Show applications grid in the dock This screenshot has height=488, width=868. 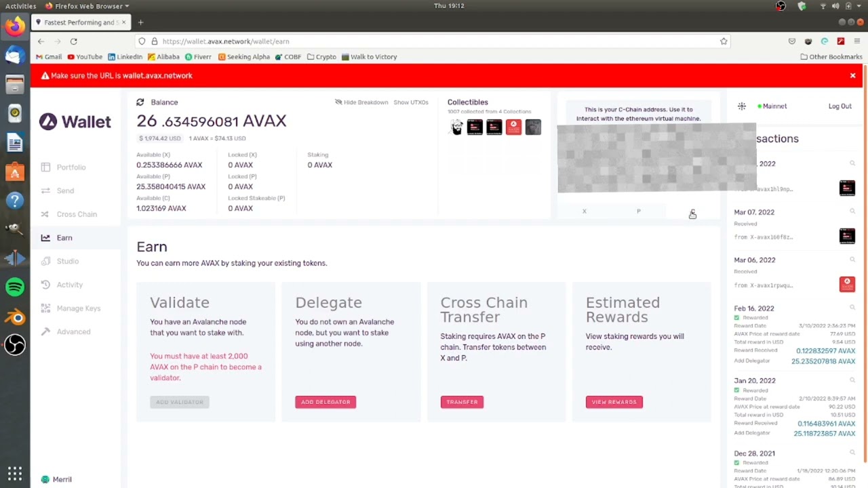pyautogui.click(x=15, y=473)
